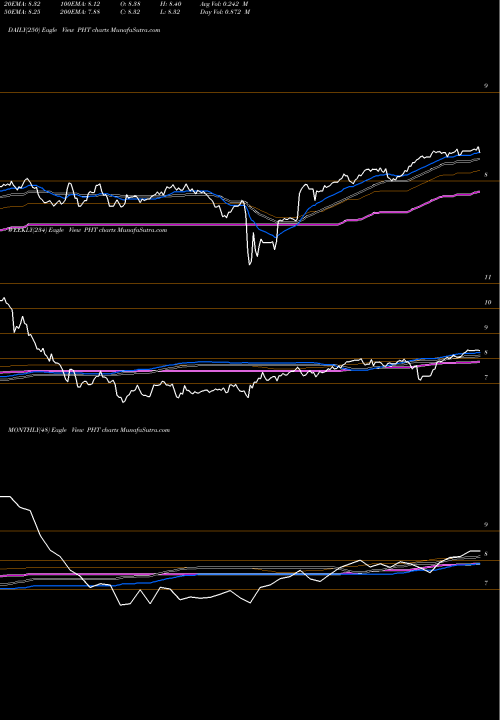The width and height of the screenshot is (500, 720).
Task: Click the DAILY(250) Eagle View chart title
Action: click(x=84, y=30)
